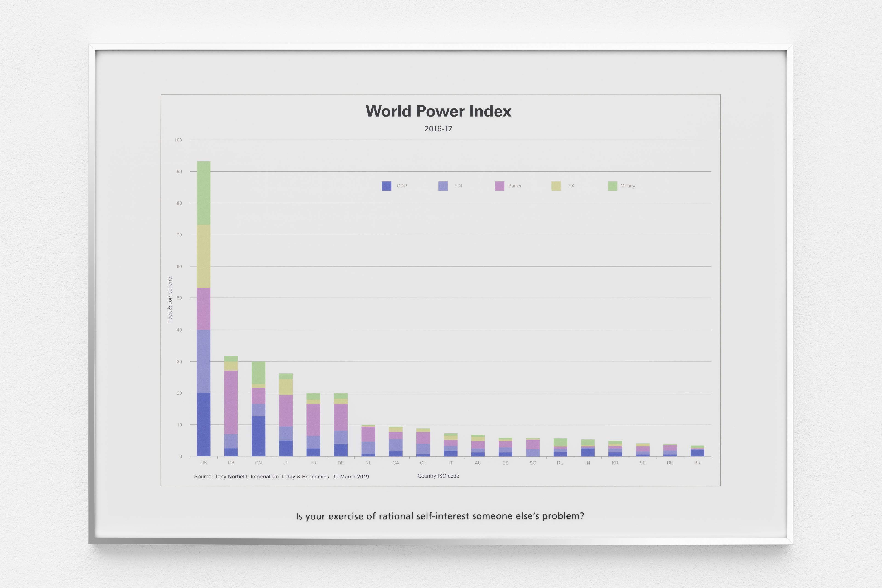Click the BR axis label
Image resolution: width=882 pixels, height=588 pixels.
(697, 463)
